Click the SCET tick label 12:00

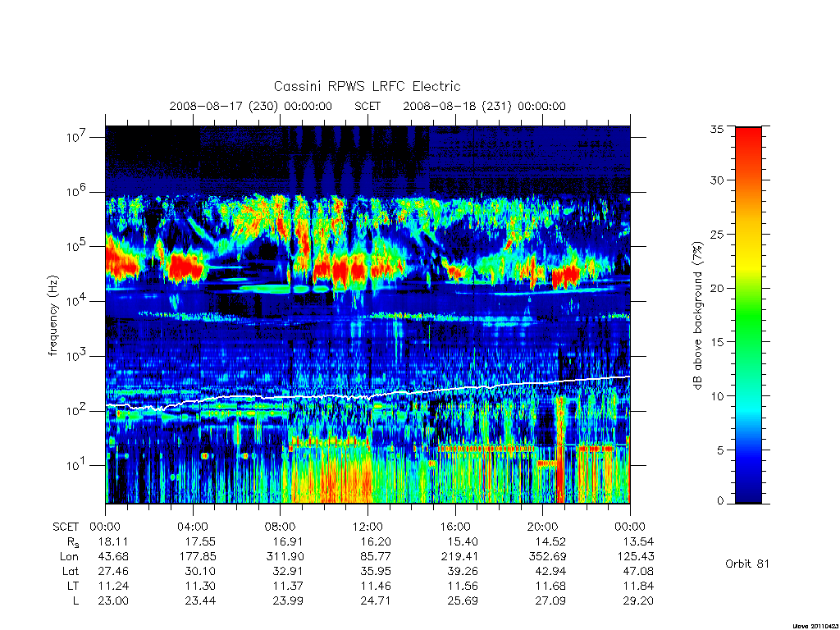click(367, 527)
